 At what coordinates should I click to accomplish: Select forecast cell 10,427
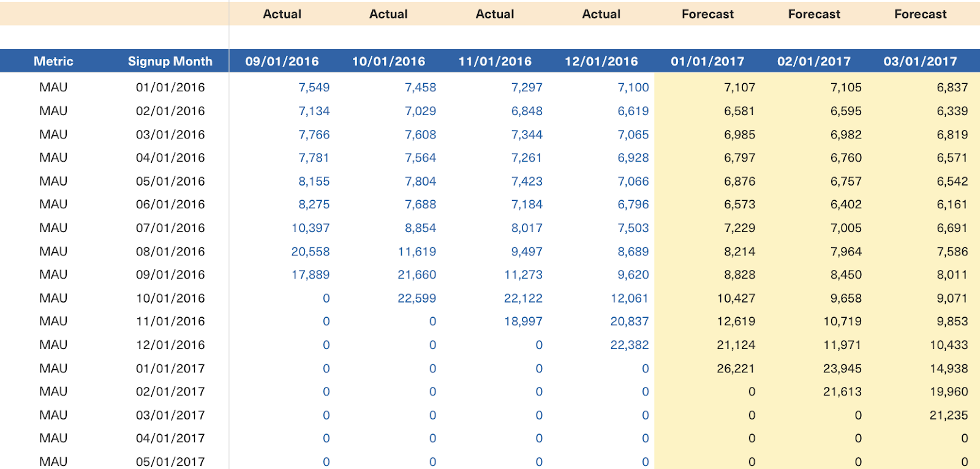click(736, 299)
